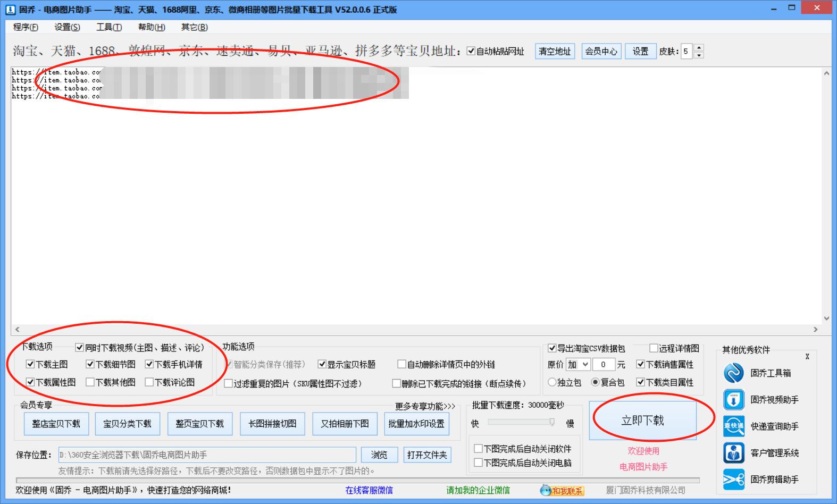
Task: Click URL area scroll-left arrow
Action: (17, 330)
